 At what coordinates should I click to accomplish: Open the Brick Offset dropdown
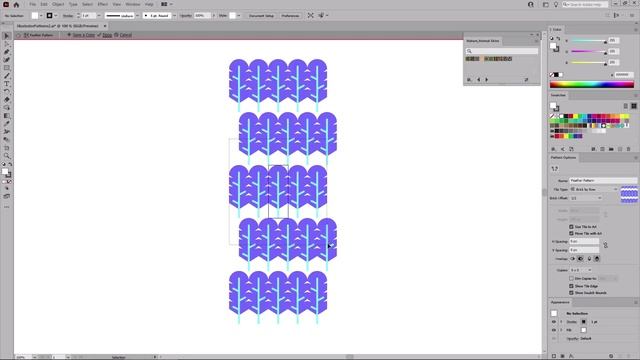click(x=586, y=198)
